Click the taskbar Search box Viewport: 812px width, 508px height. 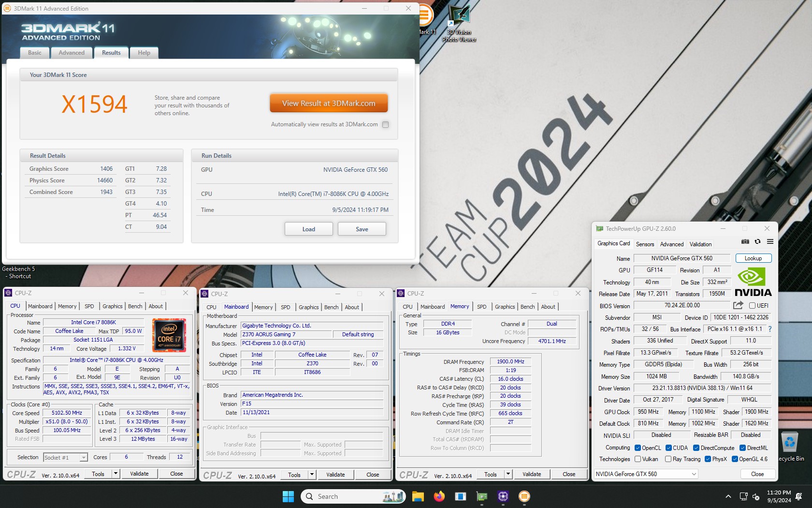pyautogui.click(x=353, y=496)
